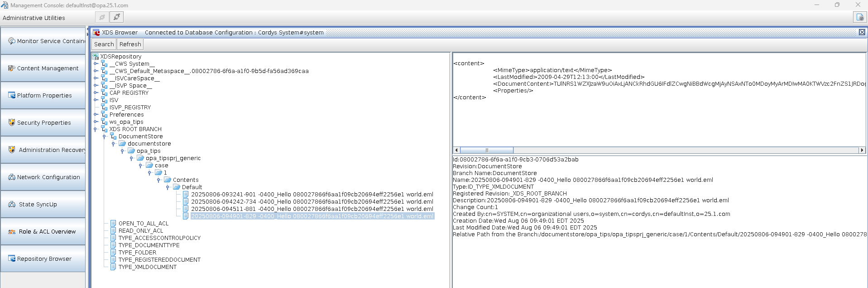Select the 20250806-093241-901 eml document
868x288 pixels.
312,195
